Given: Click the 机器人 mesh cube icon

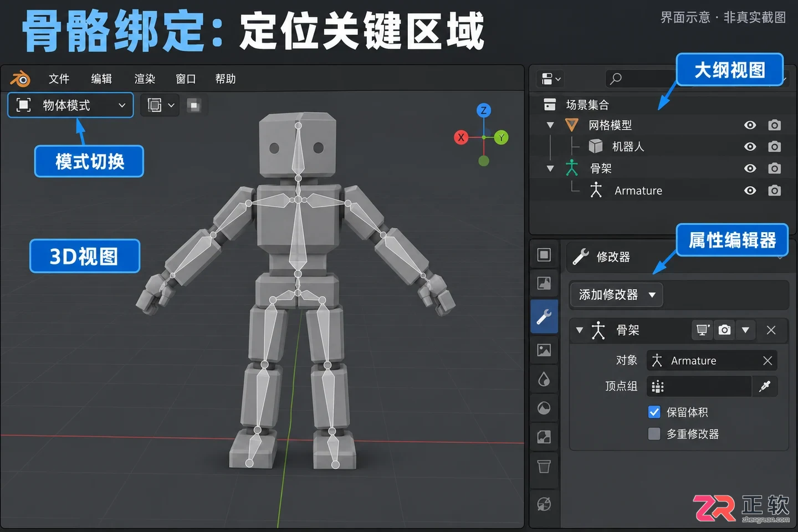Looking at the screenshot, I should tap(596, 146).
